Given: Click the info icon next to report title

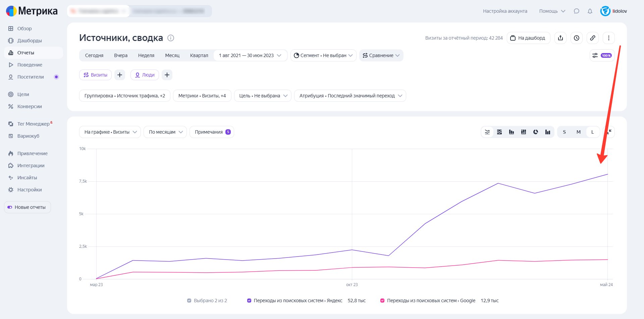Looking at the screenshot, I should (170, 38).
